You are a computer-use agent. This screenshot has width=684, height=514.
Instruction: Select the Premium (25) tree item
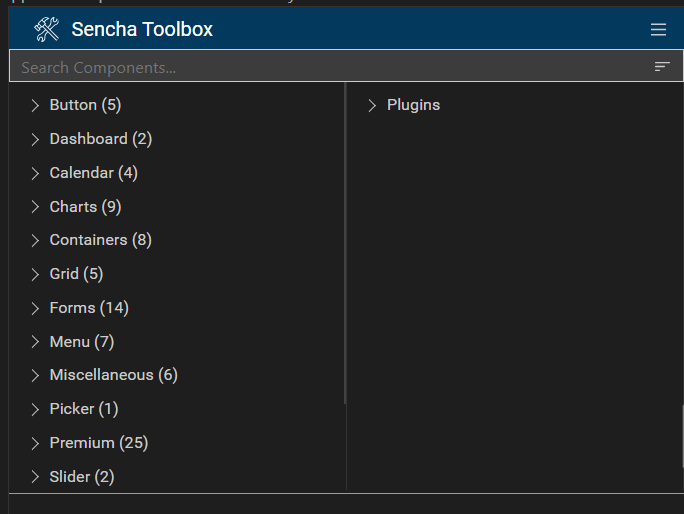click(98, 443)
